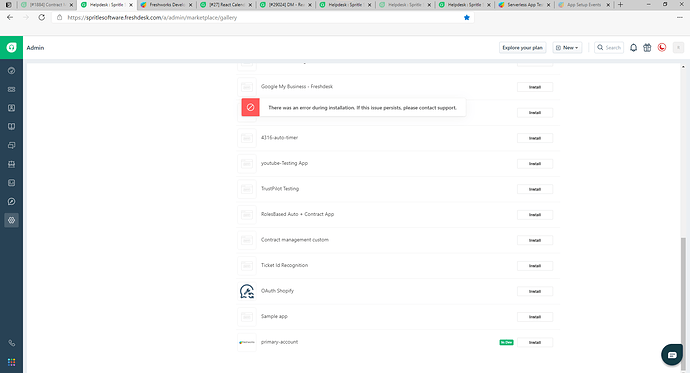Click the primary-account app logo
The image size is (690, 373).
click(x=247, y=342)
